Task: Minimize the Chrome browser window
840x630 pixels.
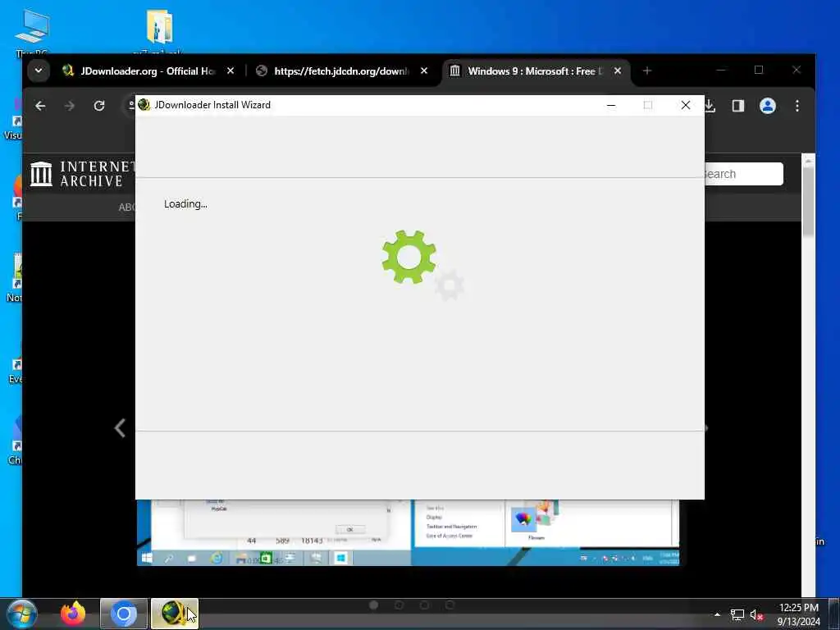Action: [x=721, y=71]
